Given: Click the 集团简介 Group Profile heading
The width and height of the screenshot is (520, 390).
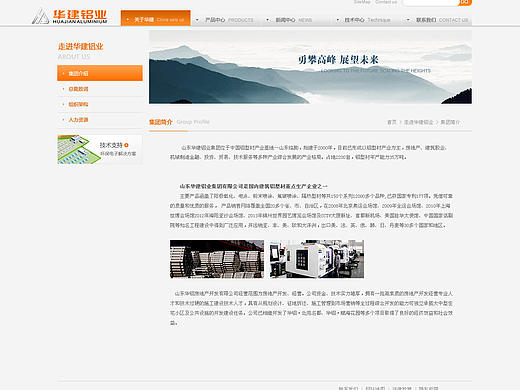Looking at the screenshot, I should [x=179, y=122].
